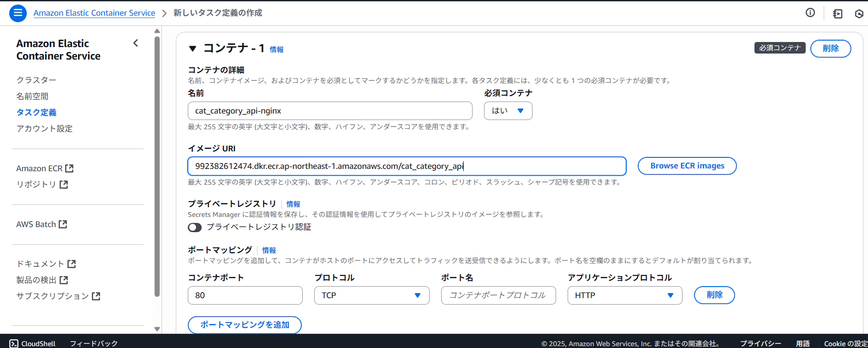Click the コンテナポート field showing 80

coord(245,295)
